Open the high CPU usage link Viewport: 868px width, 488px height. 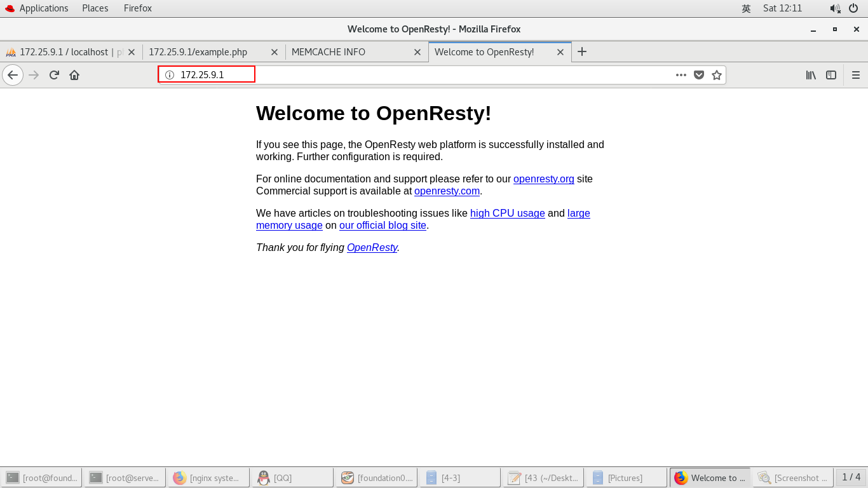(508, 213)
